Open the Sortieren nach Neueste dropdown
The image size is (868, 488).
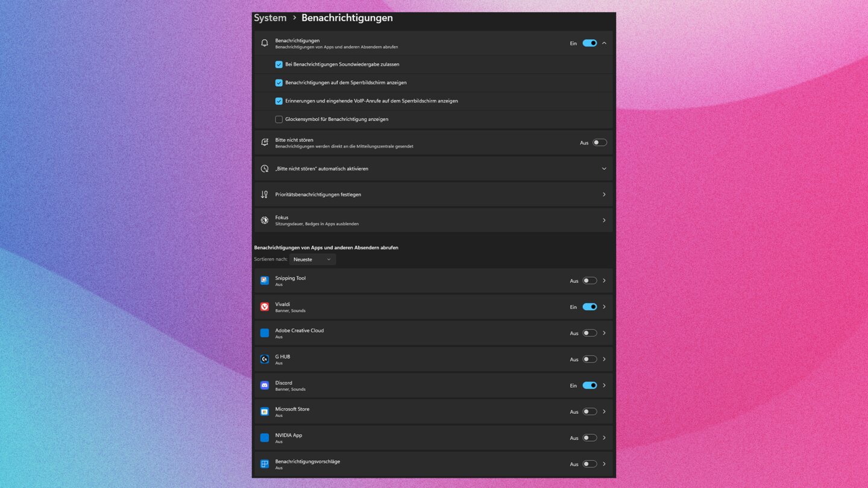coord(312,260)
